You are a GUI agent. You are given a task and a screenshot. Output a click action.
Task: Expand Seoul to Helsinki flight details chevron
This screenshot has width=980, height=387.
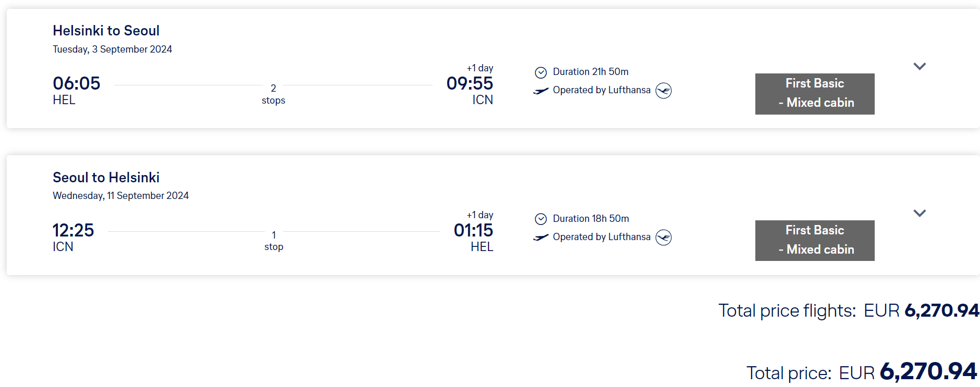click(x=920, y=213)
